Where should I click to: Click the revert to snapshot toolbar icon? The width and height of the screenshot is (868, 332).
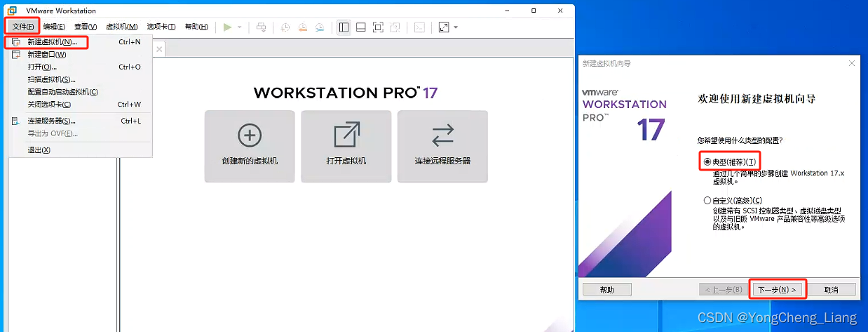(x=302, y=27)
